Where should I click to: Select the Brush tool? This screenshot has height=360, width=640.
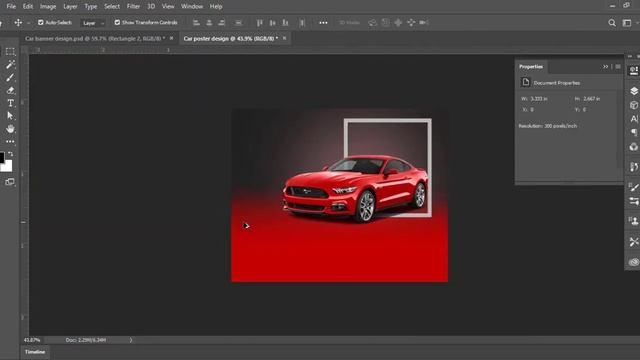coord(10,78)
